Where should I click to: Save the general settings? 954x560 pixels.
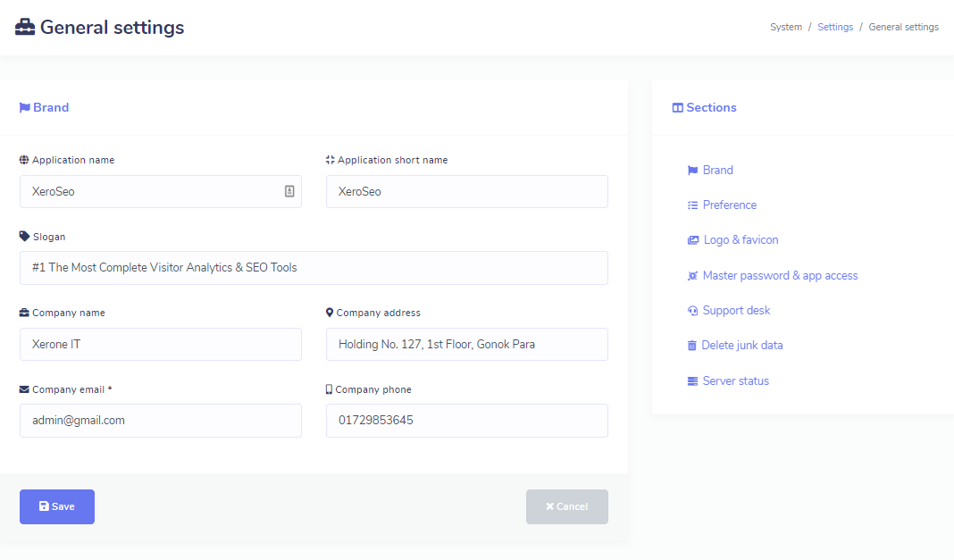(57, 506)
